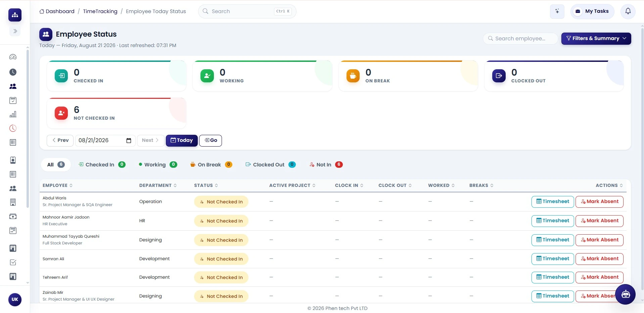
Task: Open the lined list icon below the red clock
Action: click(13, 143)
